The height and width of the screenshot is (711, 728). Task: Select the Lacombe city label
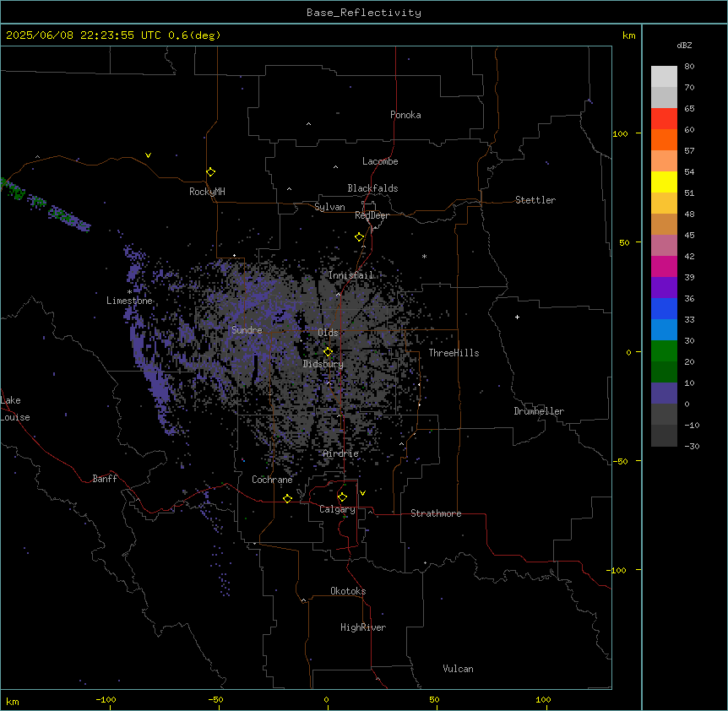pyautogui.click(x=380, y=161)
